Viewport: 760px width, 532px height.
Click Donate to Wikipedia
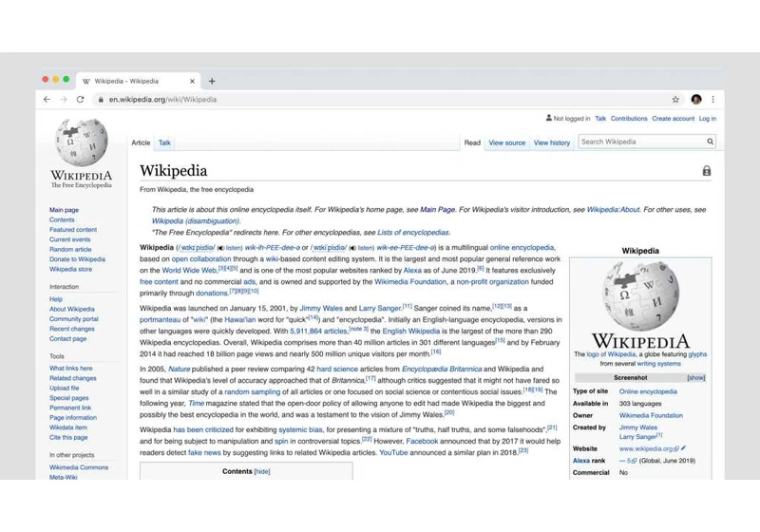[77, 259]
